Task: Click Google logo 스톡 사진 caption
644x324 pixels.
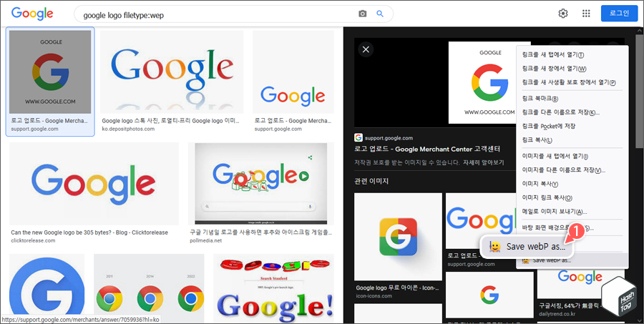Action: tap(170, 121)
